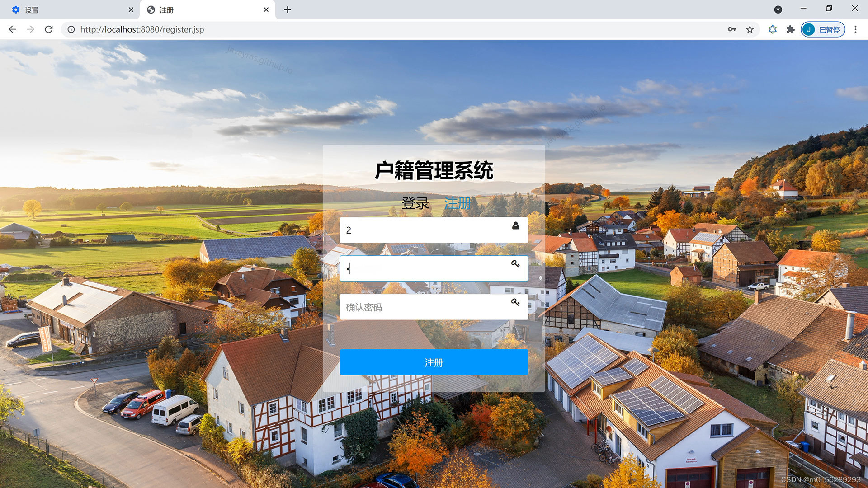Open a new browser tab

coord(288,9)
